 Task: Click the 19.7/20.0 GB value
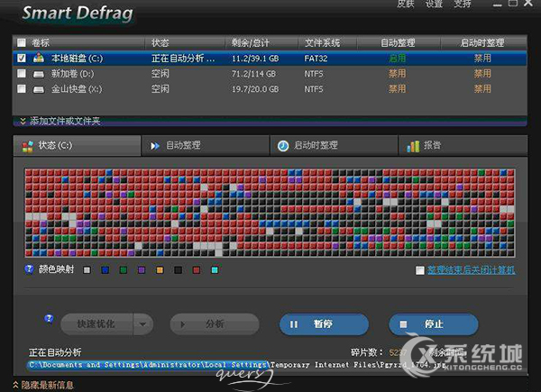click(x=255, y=89)
